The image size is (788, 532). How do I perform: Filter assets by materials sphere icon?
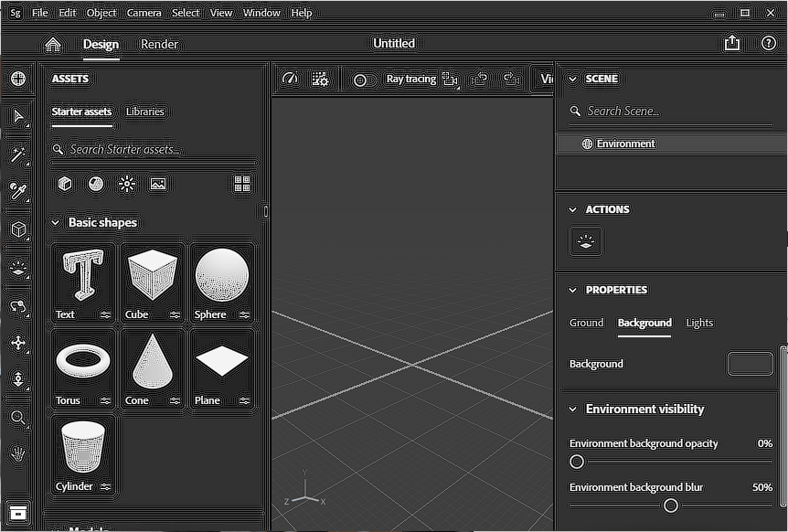(96, 184)
